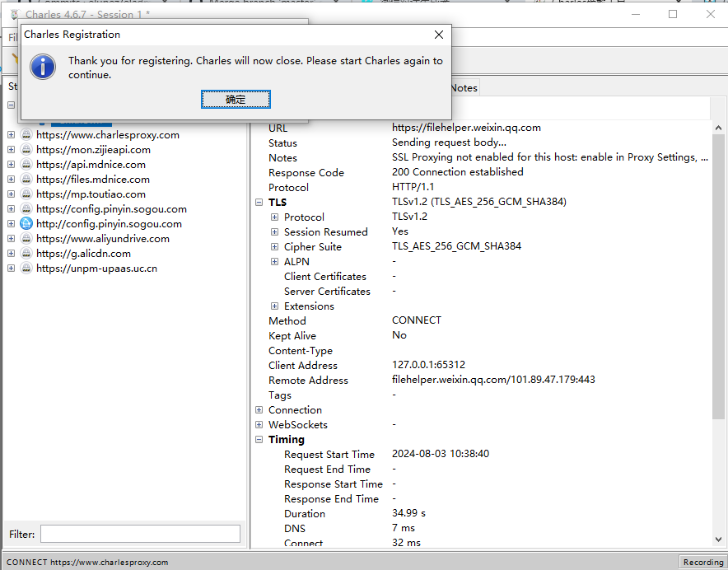Click the lock icon beside g.alicdn.com
Viewport: 728px width, 570px height.
(x=26, y=254)
